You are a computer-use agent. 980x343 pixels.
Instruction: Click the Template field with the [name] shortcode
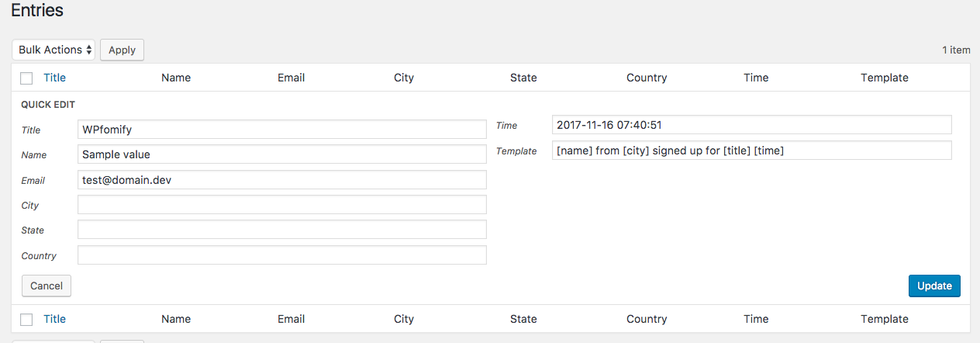(752, 151)
